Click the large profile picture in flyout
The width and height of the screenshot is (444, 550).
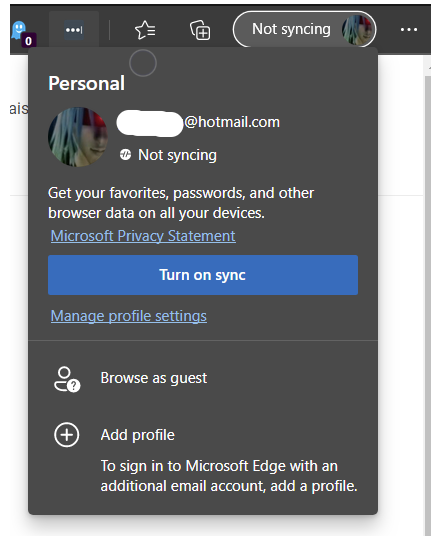pyautogui.click(x=78, y=137)
